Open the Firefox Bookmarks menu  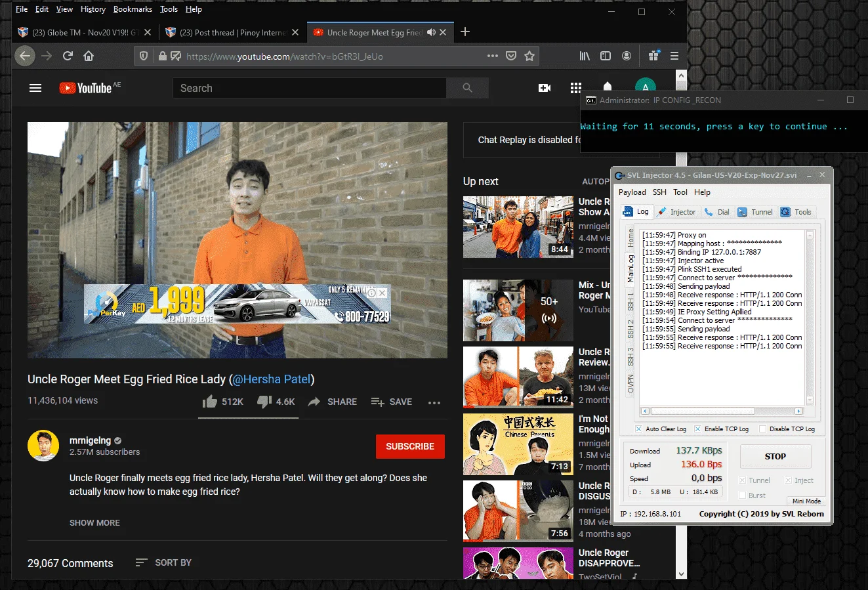click(133, 9)
